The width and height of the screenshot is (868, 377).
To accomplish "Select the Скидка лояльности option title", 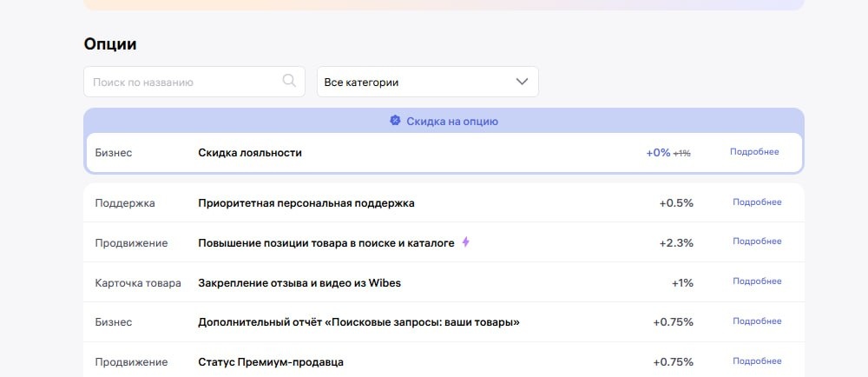I will point(250,153).
